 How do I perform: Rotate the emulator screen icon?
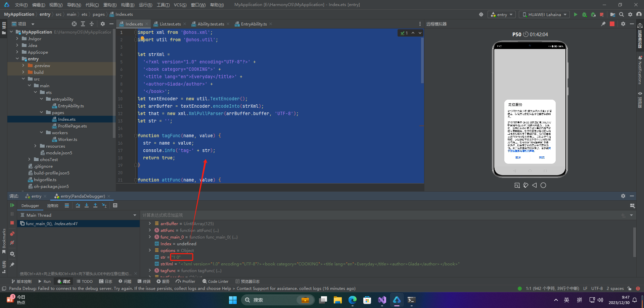tap(526, 185)
